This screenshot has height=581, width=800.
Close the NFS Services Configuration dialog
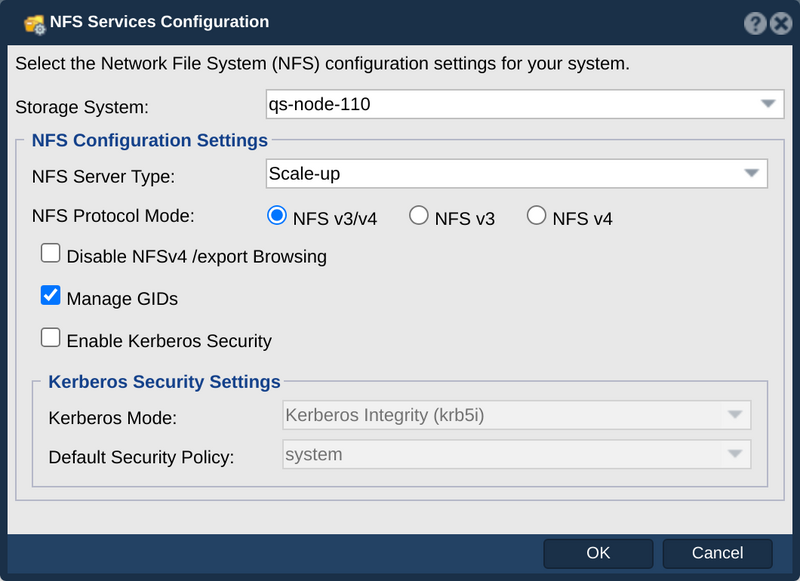781,23
